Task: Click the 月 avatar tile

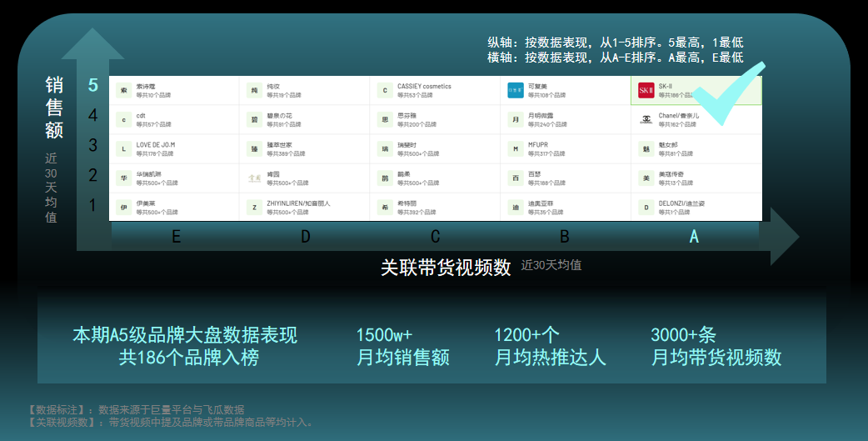Action: tap(516, 120)
